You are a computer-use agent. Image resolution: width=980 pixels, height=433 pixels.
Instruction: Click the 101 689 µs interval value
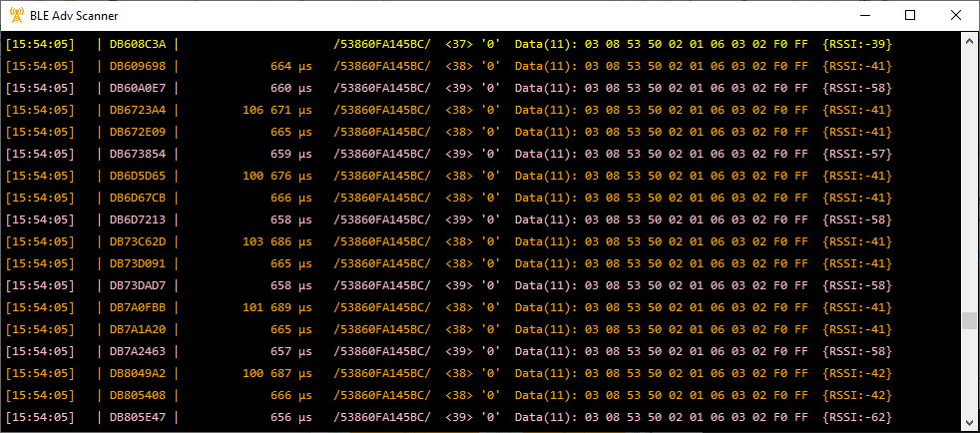(277, 307)
